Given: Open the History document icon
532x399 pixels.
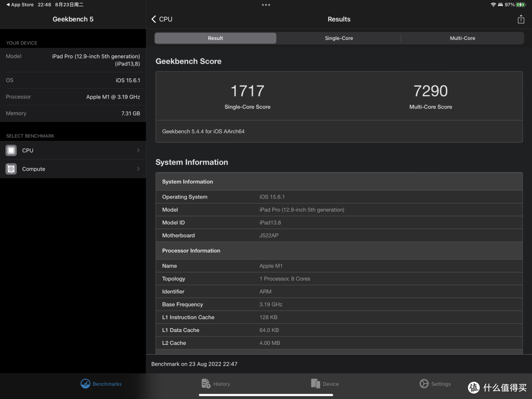Looking at the screenshot, I should point(205,384).
